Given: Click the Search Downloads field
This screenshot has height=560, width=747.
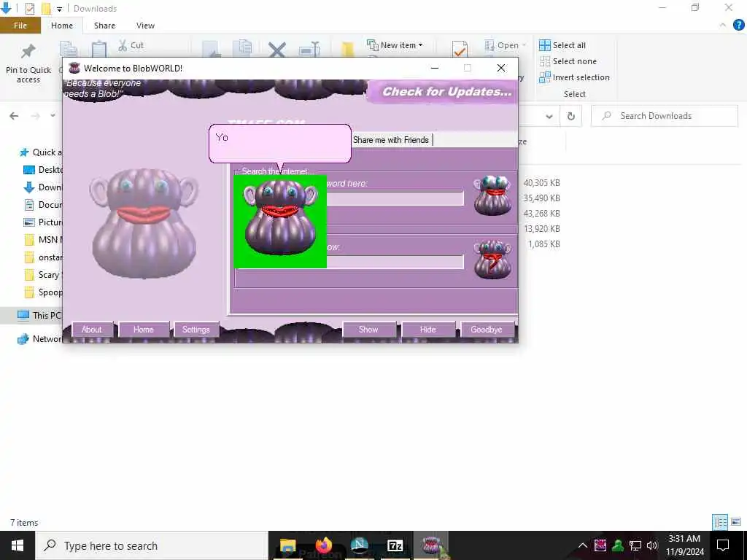Looking at the screenshot, I should [665, 116].
